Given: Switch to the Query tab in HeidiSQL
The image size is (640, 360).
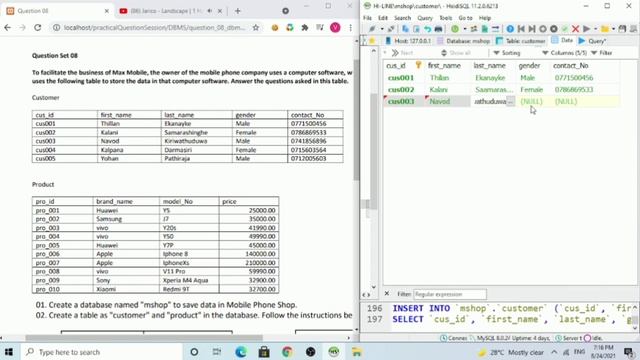Looking at the screenshot, I should click(x=592, y=41).
